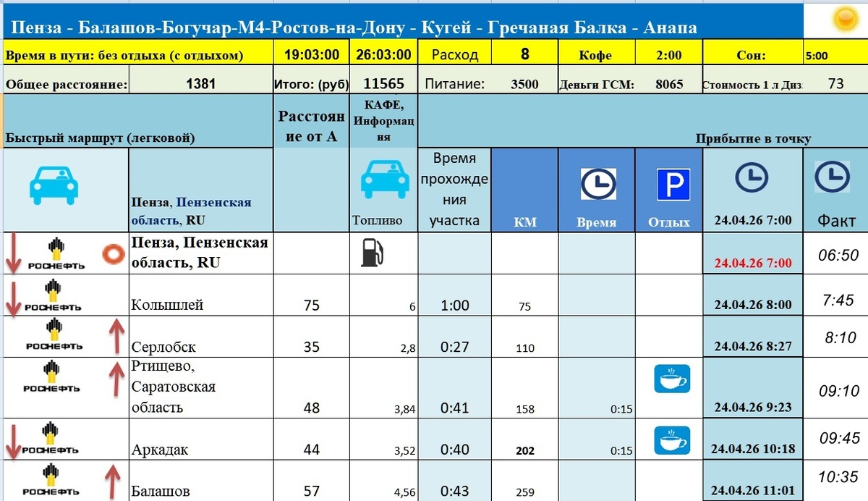Select the segment time 0:43 for Балашов
This screenshot has width=868, height=501.
[x=455, y=481]
